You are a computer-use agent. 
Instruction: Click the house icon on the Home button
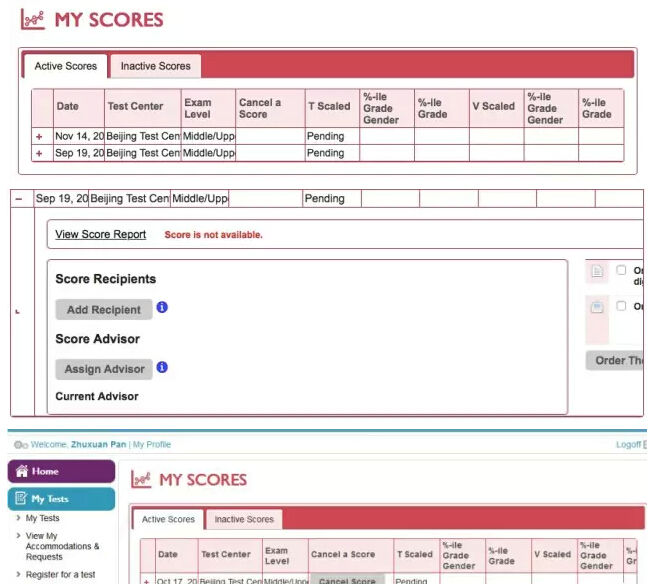pos(22,471)
